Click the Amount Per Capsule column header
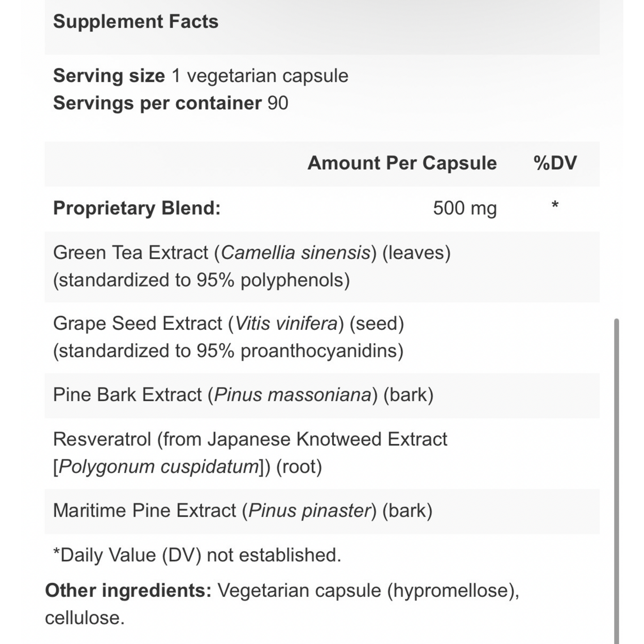The width and height of the screenshot is (644, 644). 402,163
